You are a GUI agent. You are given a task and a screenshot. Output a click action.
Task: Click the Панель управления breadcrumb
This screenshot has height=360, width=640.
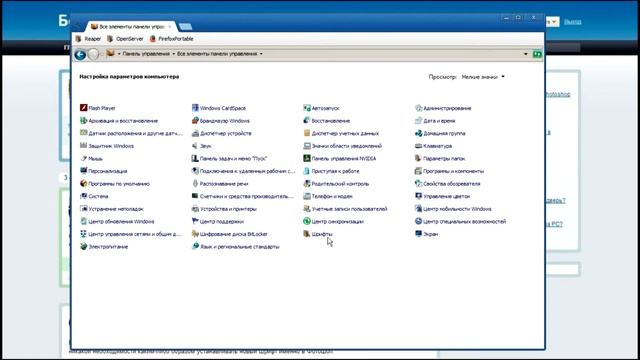pos(146,54)
